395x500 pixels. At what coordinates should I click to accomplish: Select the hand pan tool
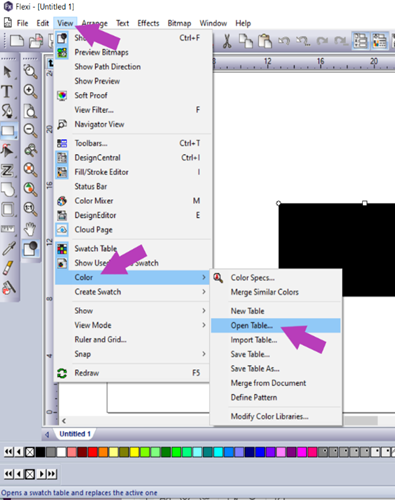pyautogui.click(x=30, y=229)
